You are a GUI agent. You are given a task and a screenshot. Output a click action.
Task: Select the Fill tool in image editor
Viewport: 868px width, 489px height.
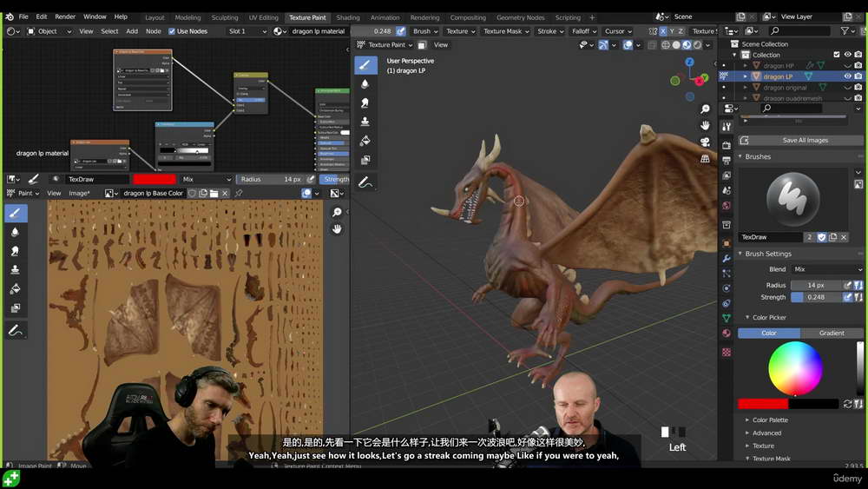16,288
